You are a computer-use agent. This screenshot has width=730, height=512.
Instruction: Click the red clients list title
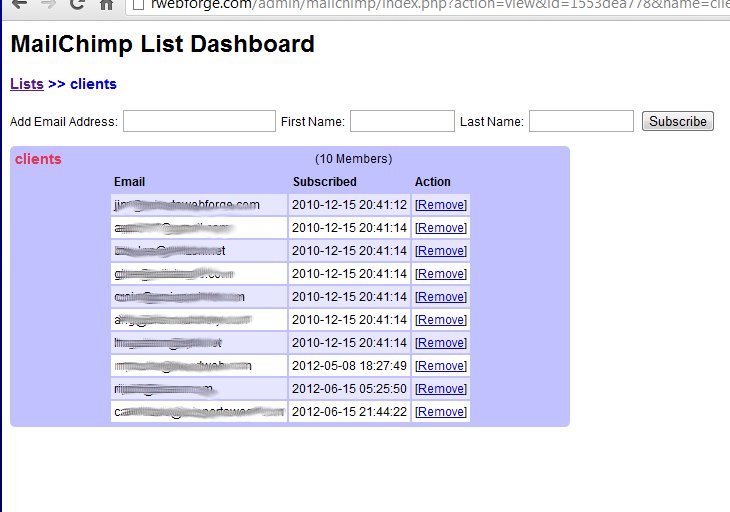point(38,159)
